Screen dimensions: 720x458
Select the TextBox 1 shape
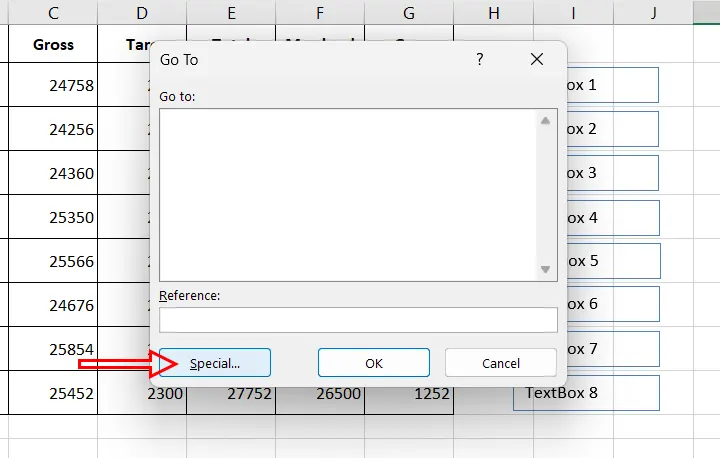tap(612, 85)
